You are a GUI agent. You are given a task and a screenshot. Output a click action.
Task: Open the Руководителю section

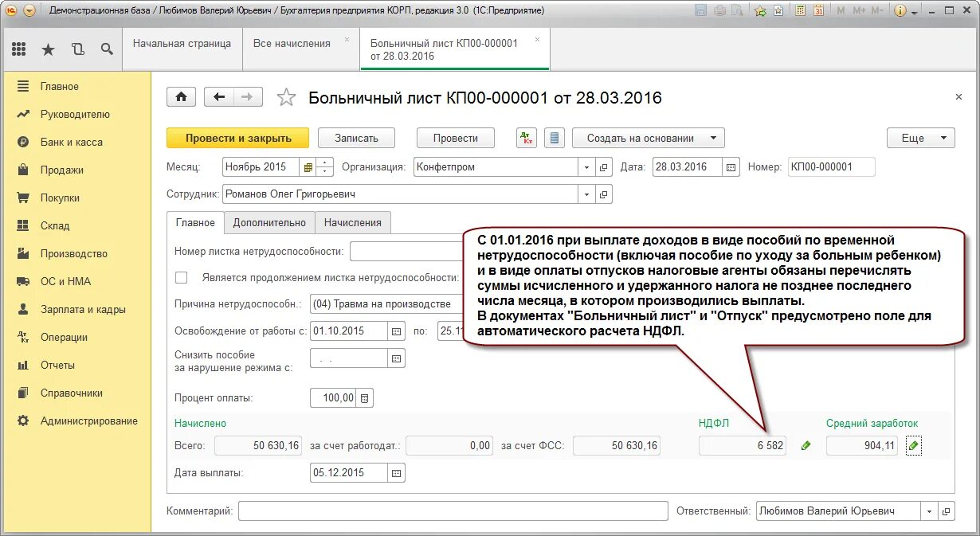(76, 114)
